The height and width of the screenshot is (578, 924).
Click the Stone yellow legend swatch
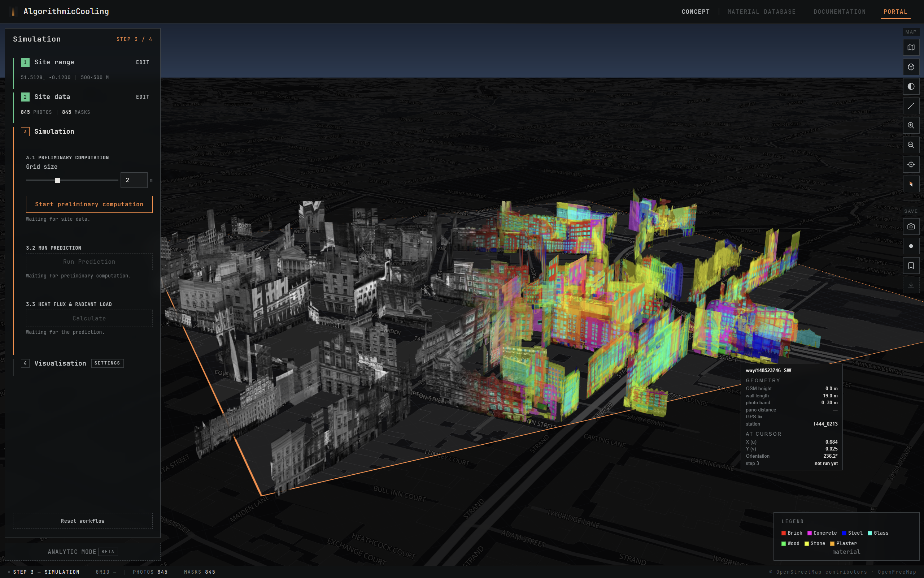806,543
